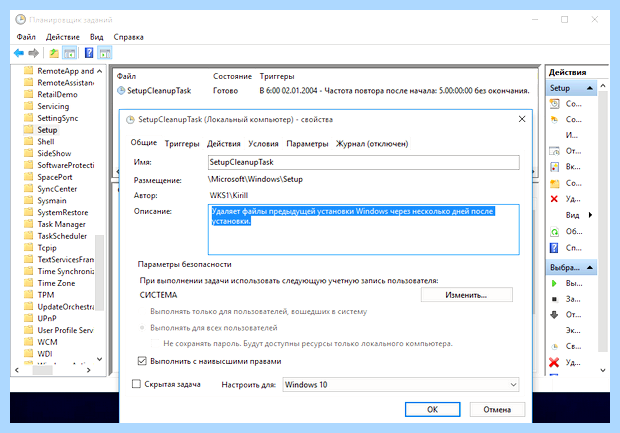Open the 'Вид' menu in the menu bar
The width and height of the screenshot is (620, 433).
[x=96, y=37]
